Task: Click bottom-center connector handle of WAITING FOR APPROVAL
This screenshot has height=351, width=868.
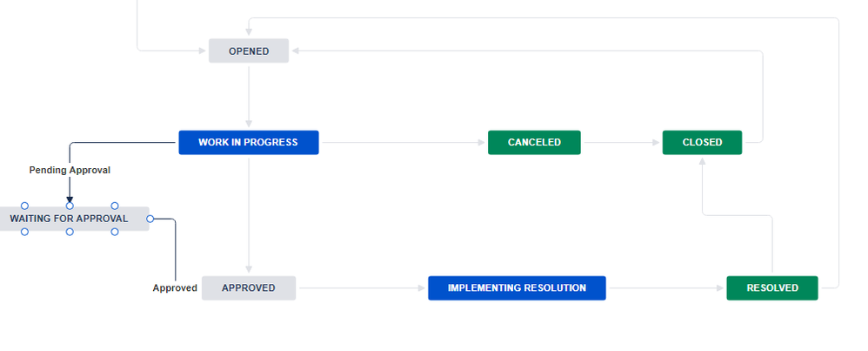Action: point(70,232)
